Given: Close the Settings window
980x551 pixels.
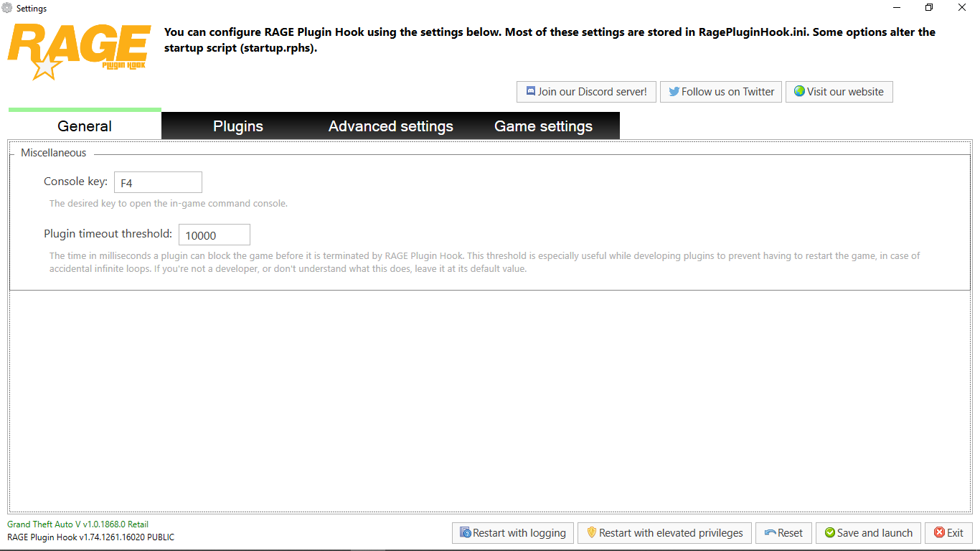Looking at the screenshot, I should point(962,8).
